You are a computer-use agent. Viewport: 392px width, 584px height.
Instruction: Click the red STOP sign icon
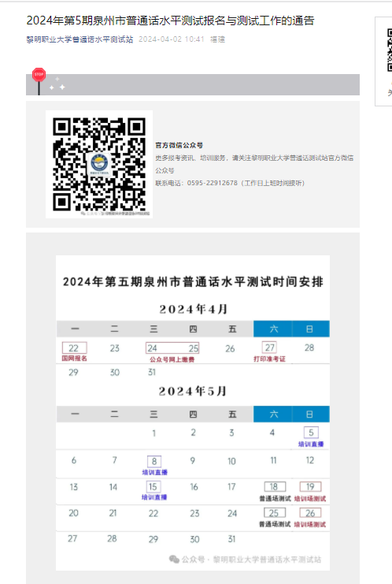click(x=39, y=75)
